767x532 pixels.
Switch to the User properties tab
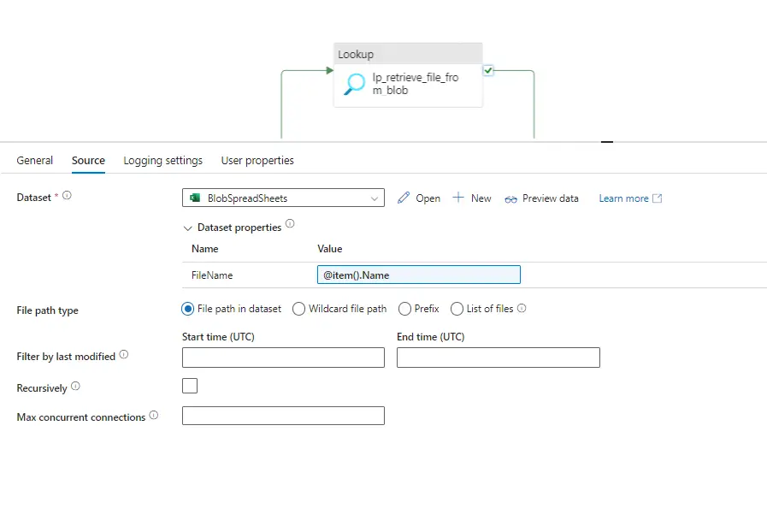tap(257, 160)
